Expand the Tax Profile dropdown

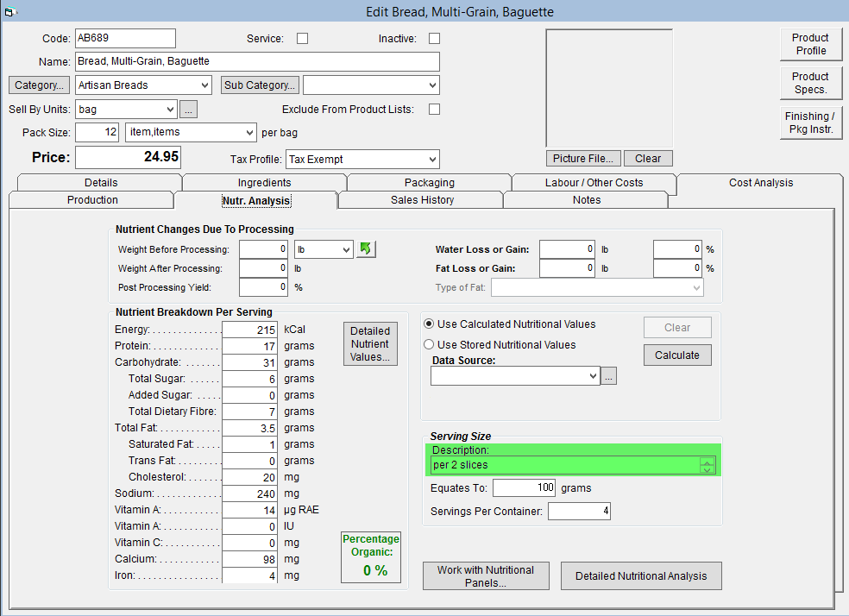click(x=432, y=159)
